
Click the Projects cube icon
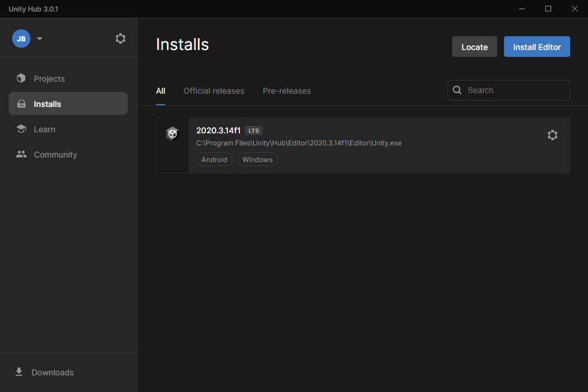21,78
